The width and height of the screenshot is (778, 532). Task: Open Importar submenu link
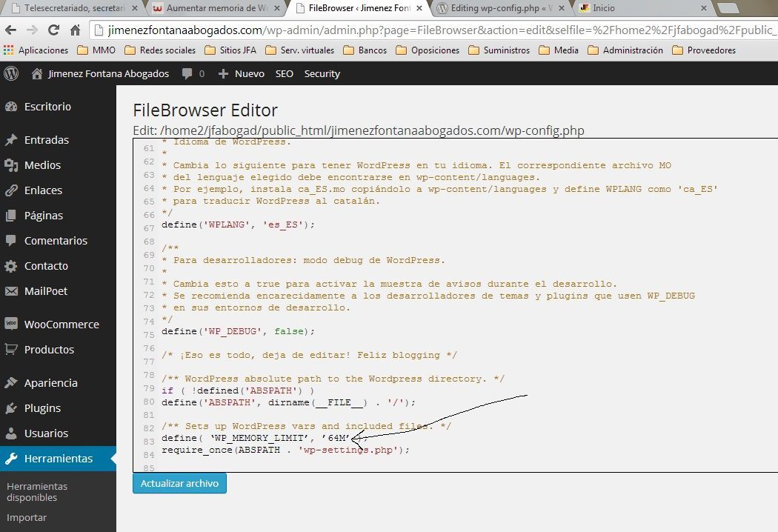(27, 518)
